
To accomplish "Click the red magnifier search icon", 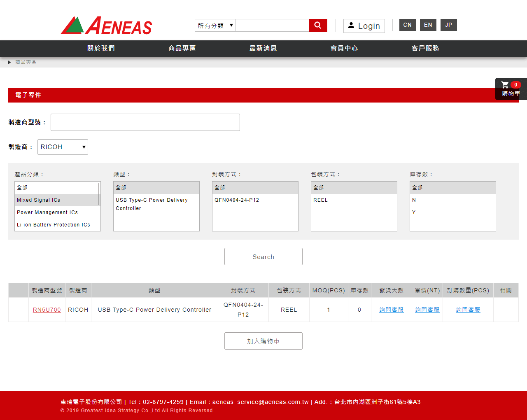I will click(x=318, y=25).
